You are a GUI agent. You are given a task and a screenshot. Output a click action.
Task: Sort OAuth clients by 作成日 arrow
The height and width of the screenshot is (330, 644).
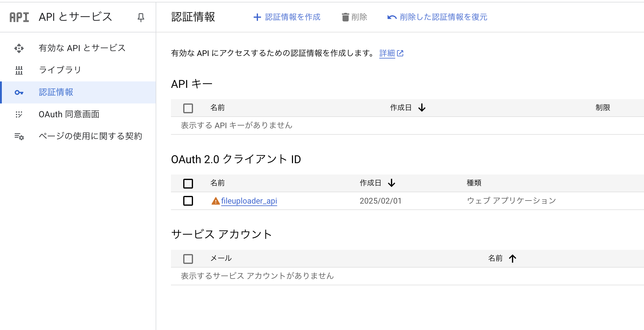click(x=392, y=183)
